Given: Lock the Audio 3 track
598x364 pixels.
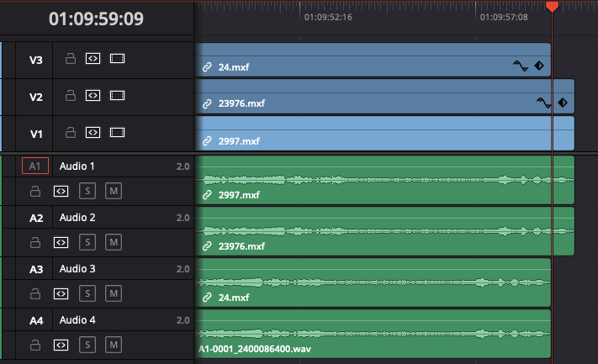Looking at the screenshot, I should (x=35, y=294).
